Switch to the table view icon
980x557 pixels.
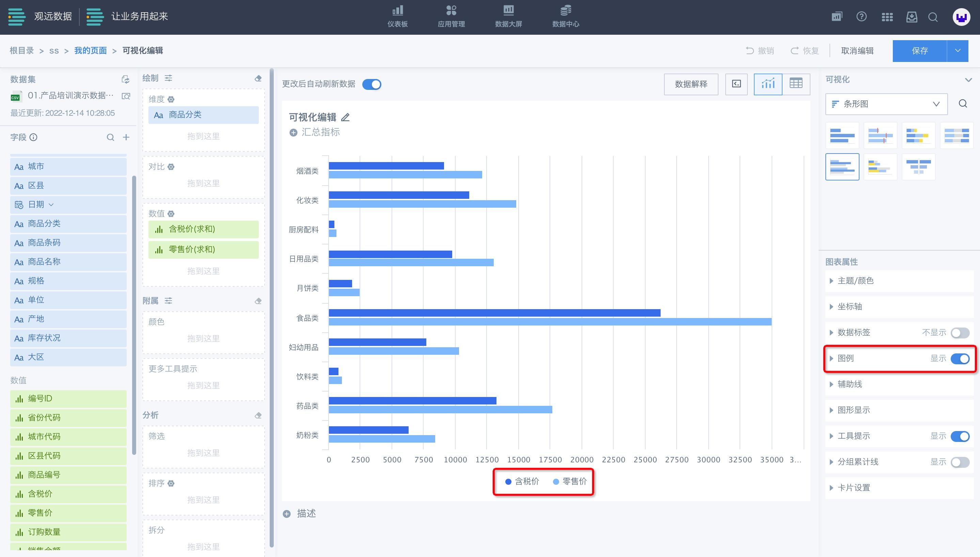[x=796, y=84]
